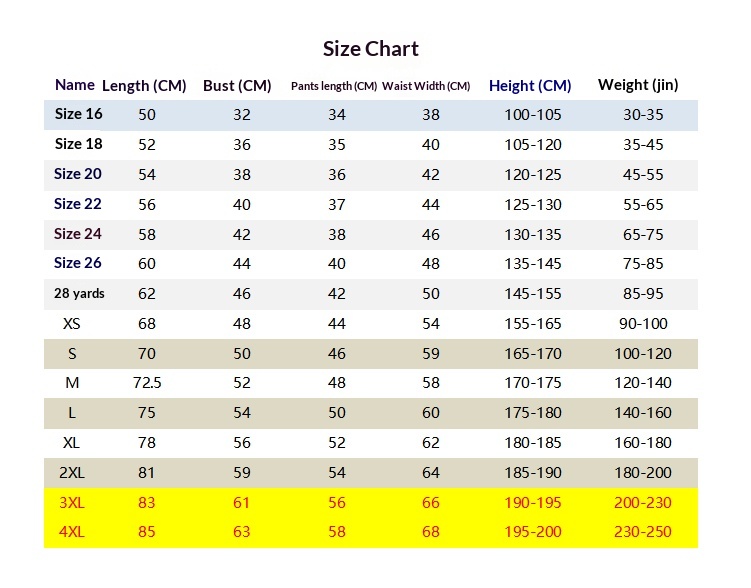Select the Waist Width (CM) header
This screenshot has height=588, width=751.
point(426,86)
